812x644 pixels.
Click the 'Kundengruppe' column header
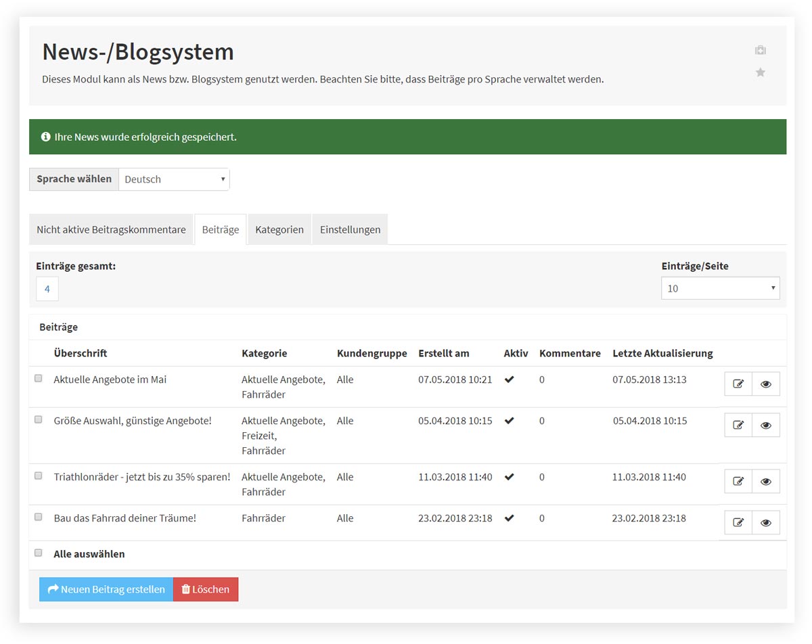coord(372,353)
